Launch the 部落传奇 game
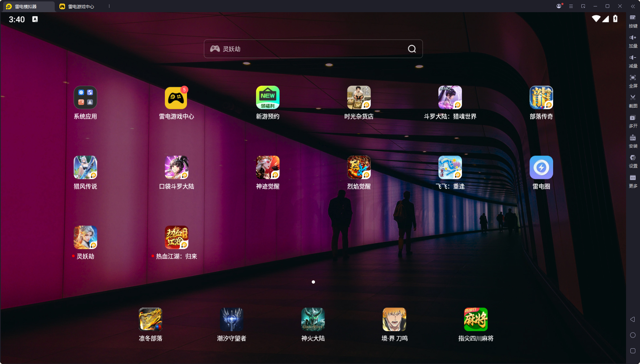The height and width of the screenshot is (364, 640). [x=541, y=98]
